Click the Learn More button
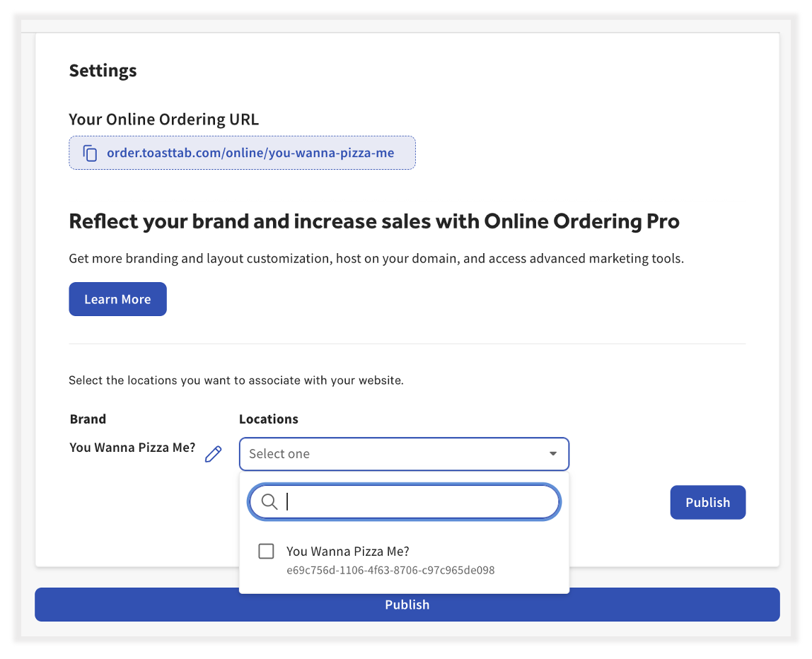812x659 pixels. (117, 298)
